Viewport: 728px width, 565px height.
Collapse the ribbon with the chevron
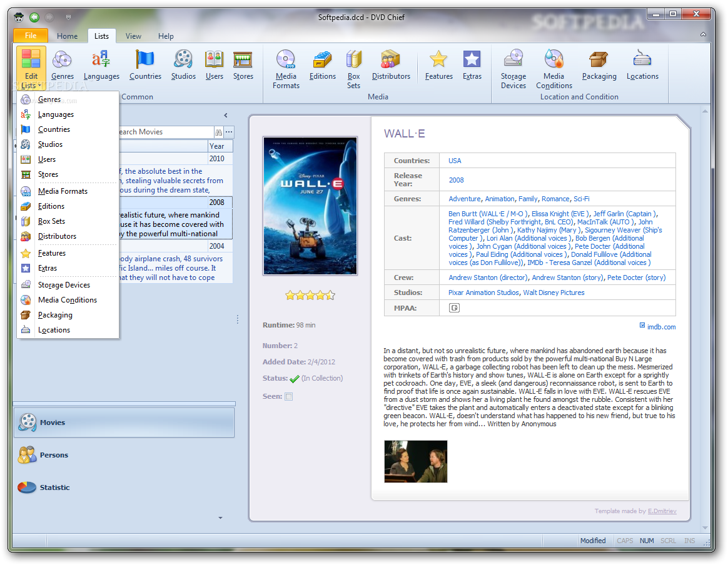click(x=704, y=34)
